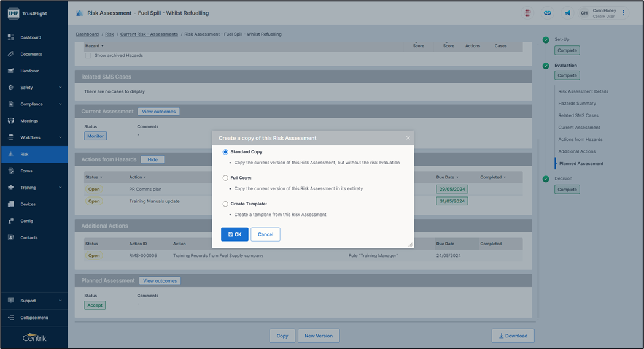The height and width of the screenshot is (349, 644).
Task: Click the Dashboard icon in sidebar
Action: 11,37
